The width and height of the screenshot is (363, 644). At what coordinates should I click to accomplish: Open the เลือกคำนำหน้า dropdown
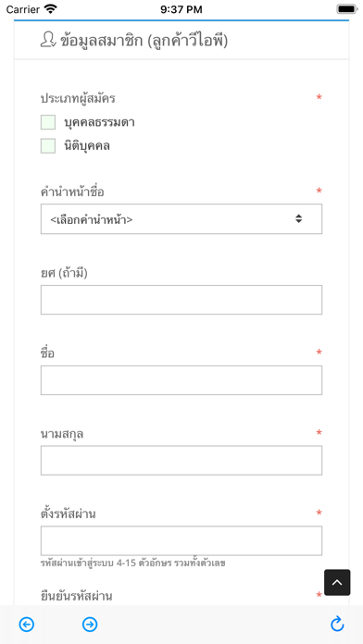pyautogui.click(x=181, y=219)
